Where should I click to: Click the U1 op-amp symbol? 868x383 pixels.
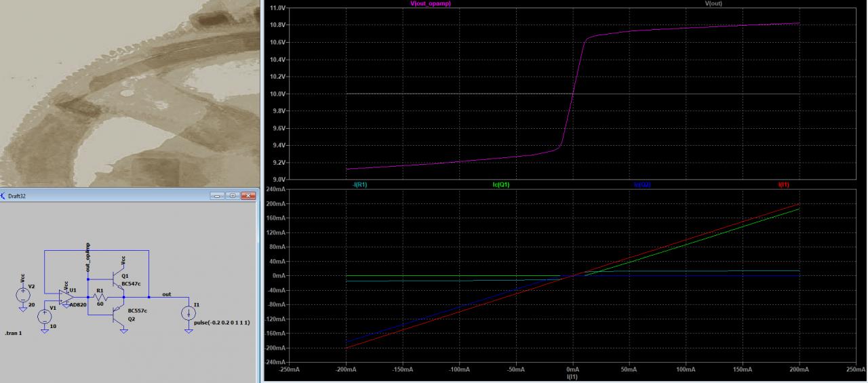[x=66, y=297]
